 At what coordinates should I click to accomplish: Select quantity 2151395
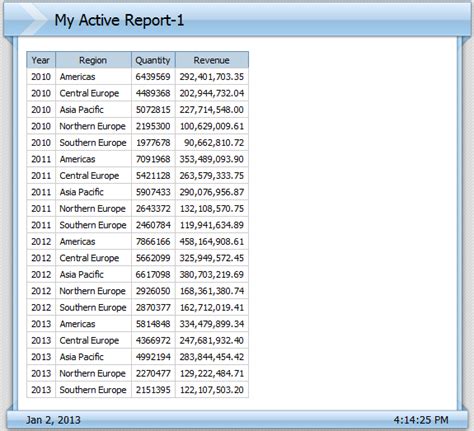coord(153,390)
